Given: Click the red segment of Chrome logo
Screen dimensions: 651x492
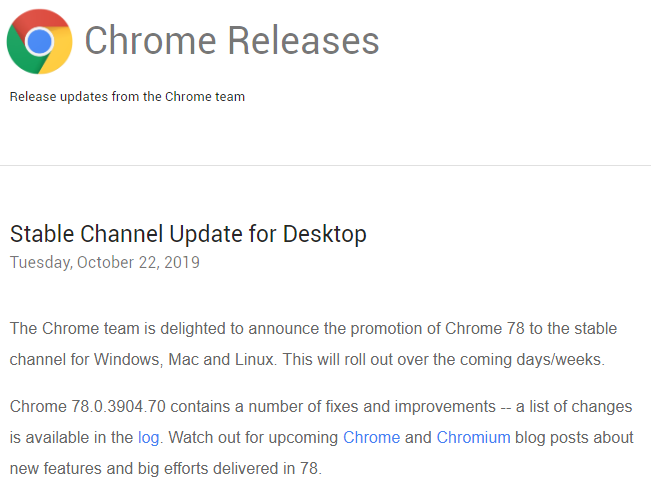Looking at the screenshot, I should (42, 19).
